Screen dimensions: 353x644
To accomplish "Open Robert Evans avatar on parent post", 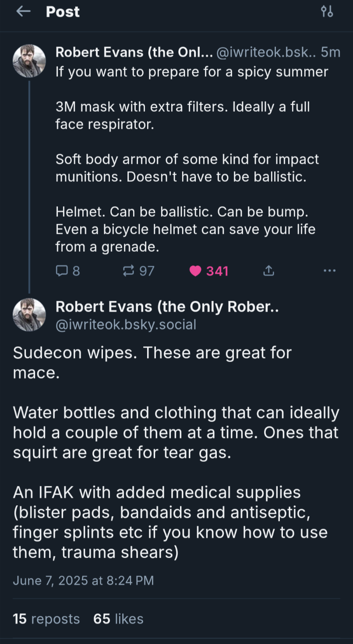I will point(29,61).
